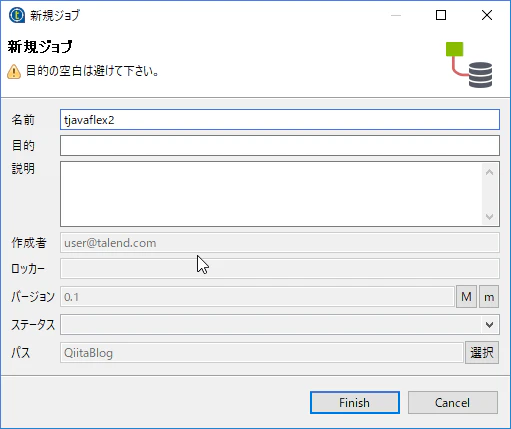Focus the empty 目的 input field
Viewport: 511px width, 429px height.
pos(280,145)
